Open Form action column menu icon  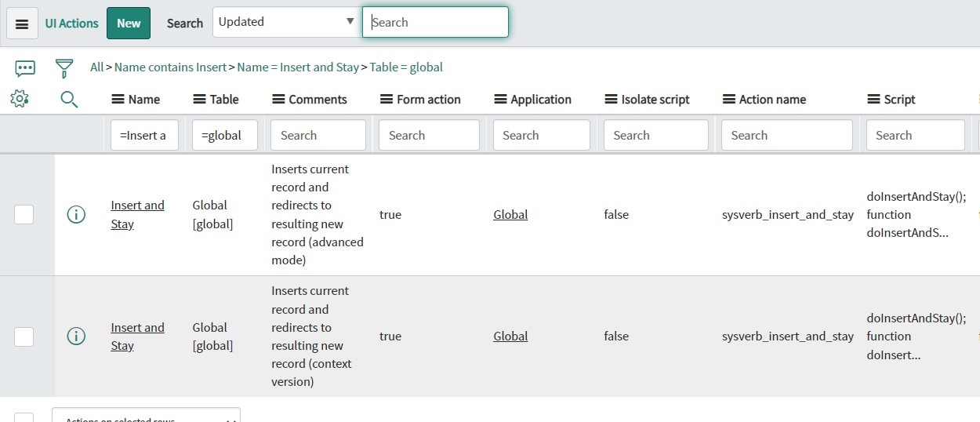(386, 100)
